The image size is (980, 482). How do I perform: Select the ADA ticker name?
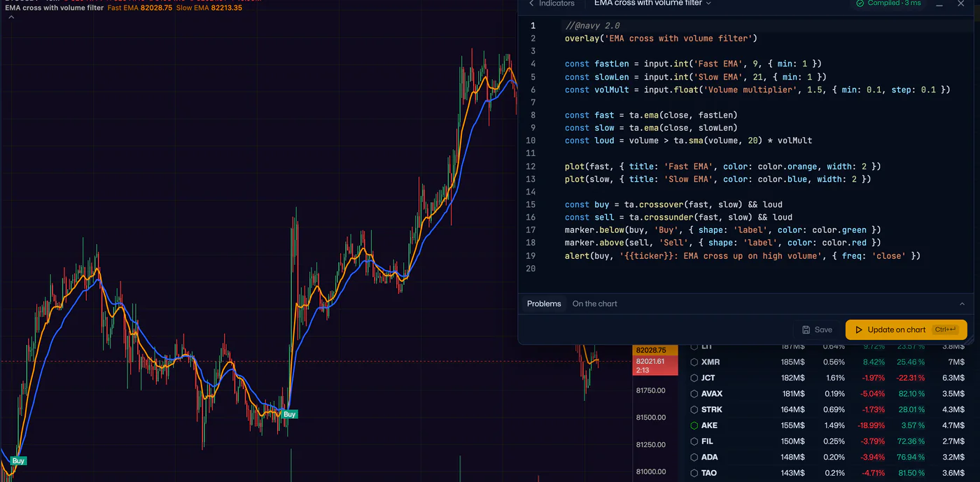(709, 457)
